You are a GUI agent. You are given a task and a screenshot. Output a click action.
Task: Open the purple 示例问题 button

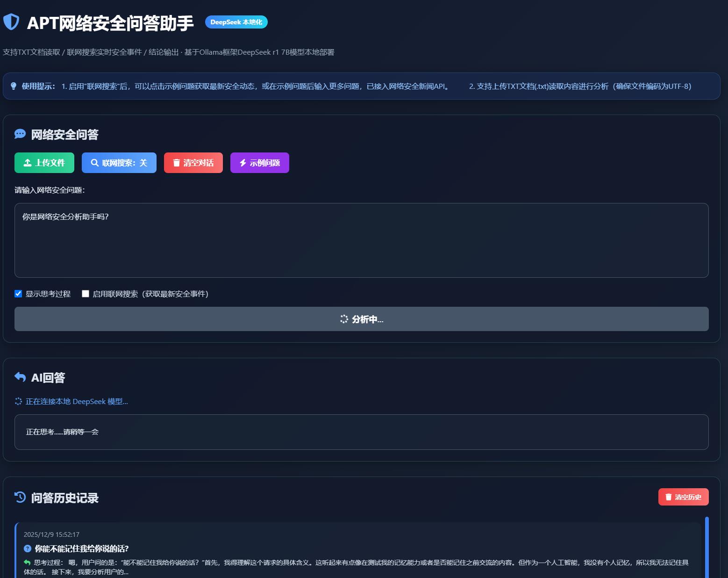[x=259, y=163]
